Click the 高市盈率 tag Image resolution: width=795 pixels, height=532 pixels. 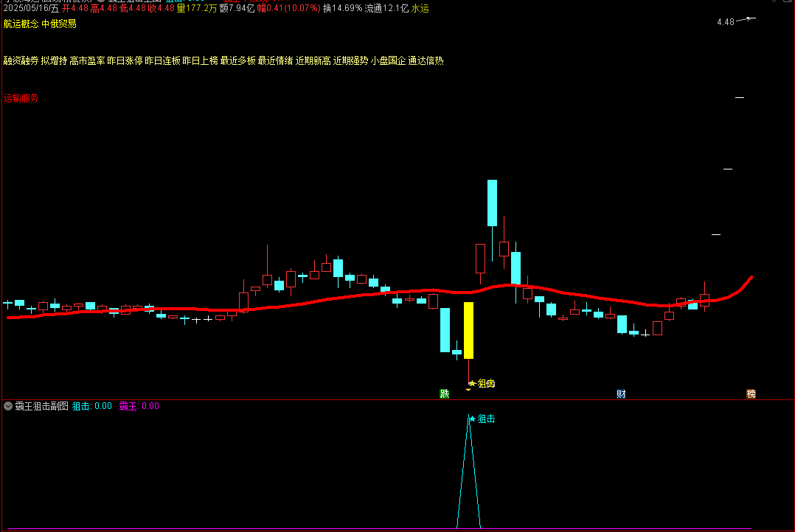coord(87,61)
